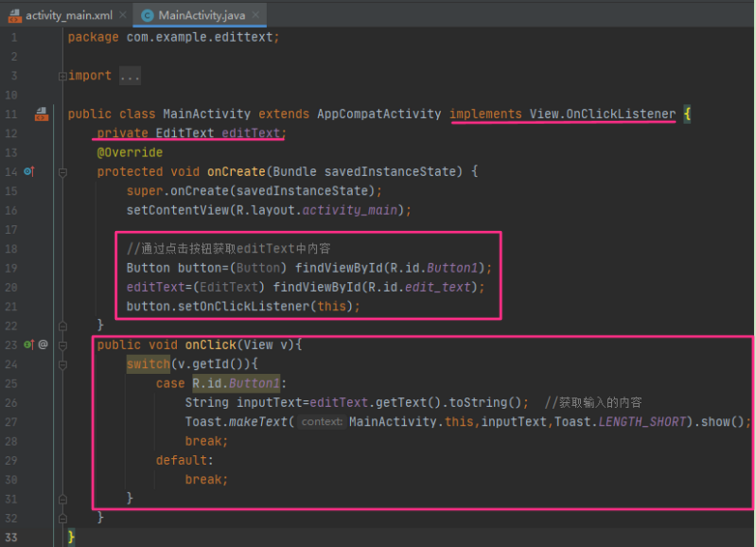Click the context: parameter hint
756x547 pixels.
[x=322, y=421]
